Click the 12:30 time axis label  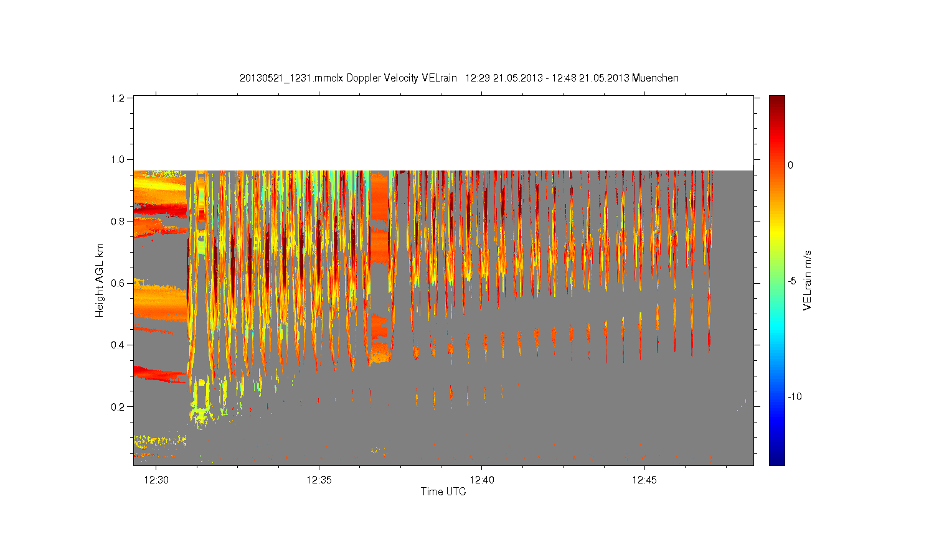156,480
